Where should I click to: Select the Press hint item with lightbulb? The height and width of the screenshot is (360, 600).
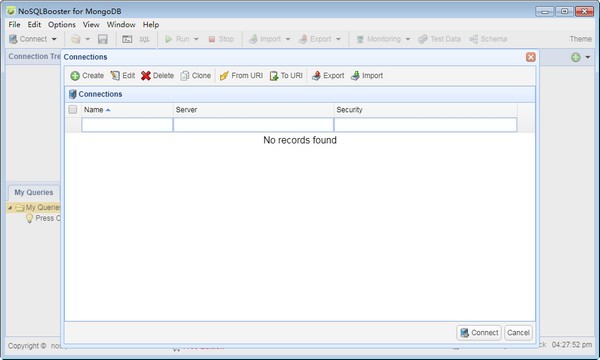coord(43,218)
